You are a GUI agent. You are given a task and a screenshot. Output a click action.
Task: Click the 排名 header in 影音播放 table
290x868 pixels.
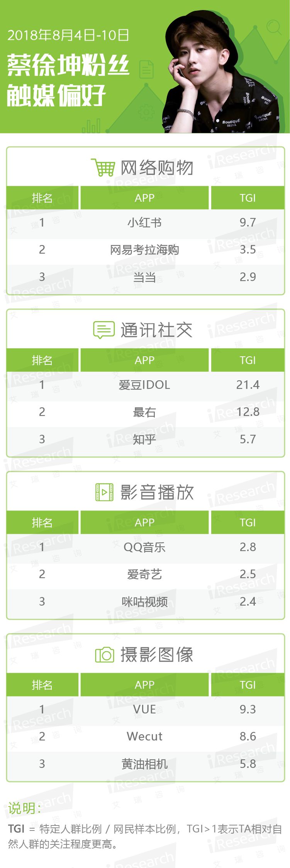(x=42, y=523)
